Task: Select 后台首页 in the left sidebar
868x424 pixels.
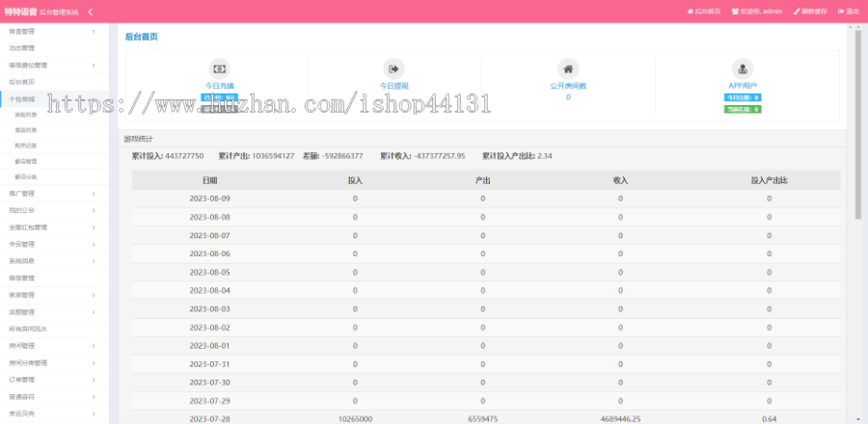Action: 21,82
